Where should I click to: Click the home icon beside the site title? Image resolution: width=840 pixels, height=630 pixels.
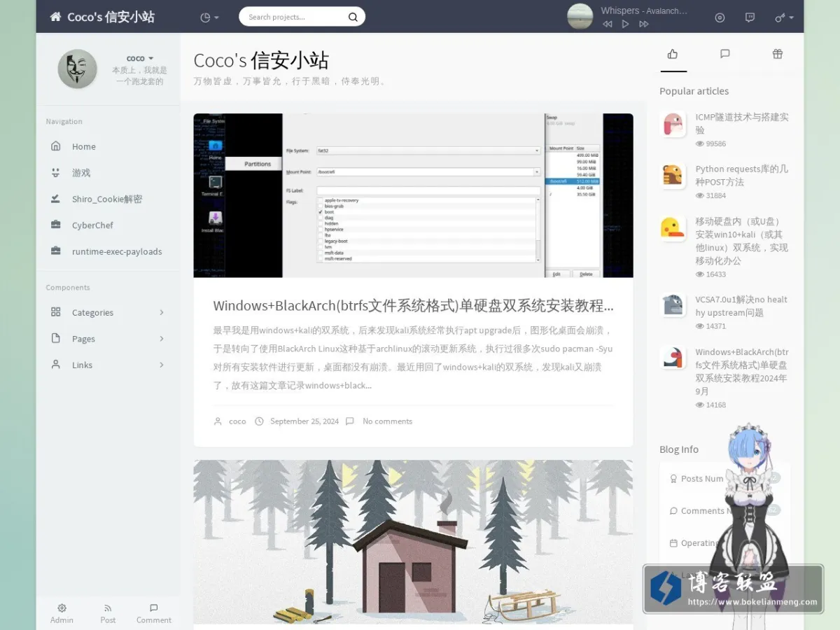tap(56, 17)
